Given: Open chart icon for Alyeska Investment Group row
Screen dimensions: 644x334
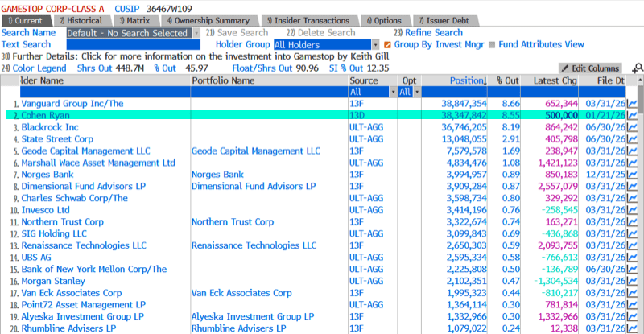Looking at the screenshot, I should tap(633, 317).
